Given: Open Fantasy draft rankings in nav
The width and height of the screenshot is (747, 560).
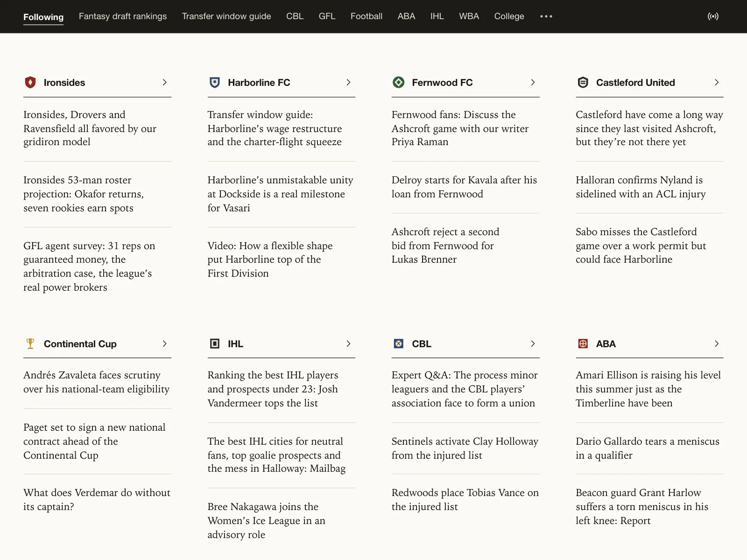Looking at the screenshot, I should 122,16.
